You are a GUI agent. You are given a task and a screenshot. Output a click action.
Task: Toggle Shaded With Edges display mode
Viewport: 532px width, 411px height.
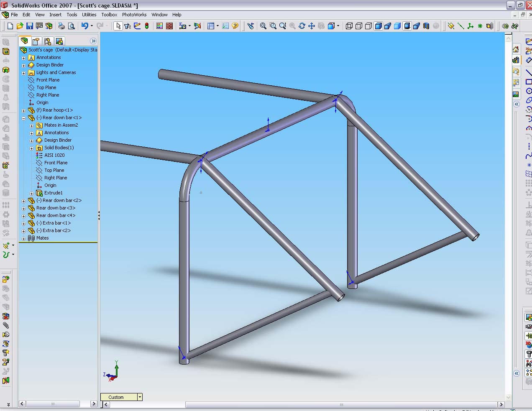[378, 26]
